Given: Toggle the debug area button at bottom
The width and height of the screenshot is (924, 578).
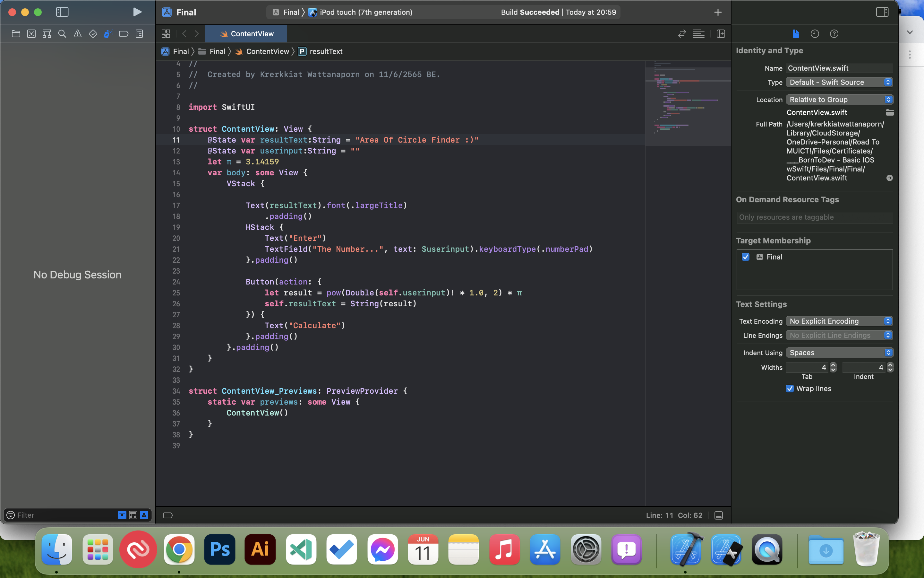Looking at the screenshot, I should (719, 515).
